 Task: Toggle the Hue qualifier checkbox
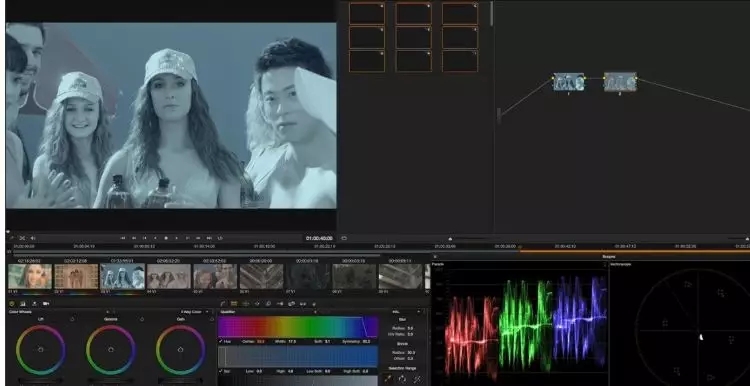click(x=221, y=342)
